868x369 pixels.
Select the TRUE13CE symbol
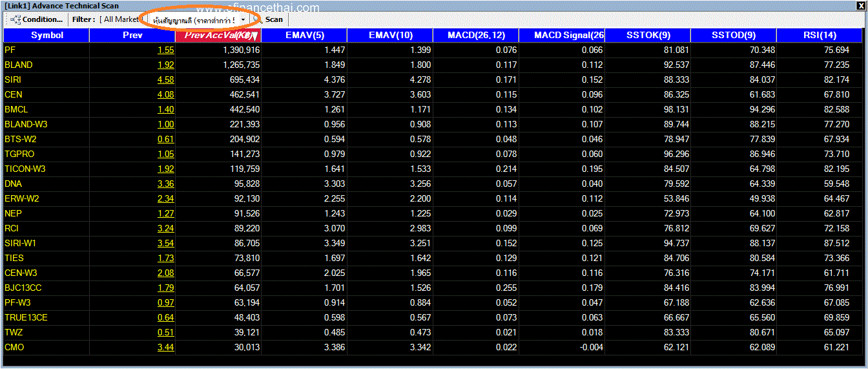(26, 317)
